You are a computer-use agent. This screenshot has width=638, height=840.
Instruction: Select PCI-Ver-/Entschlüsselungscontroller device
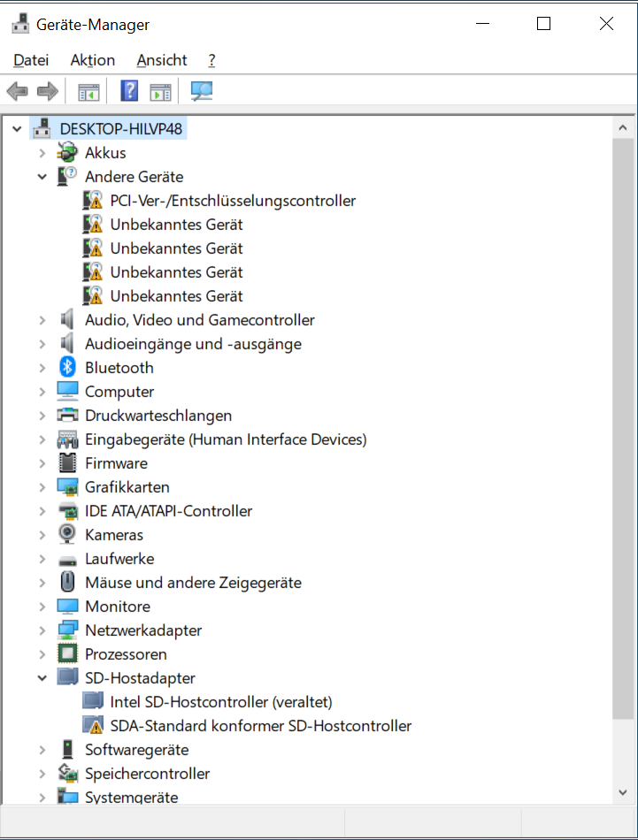pyautogui.click(x=233, y=201)
